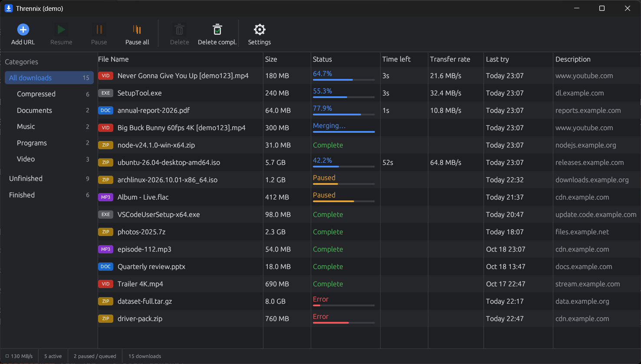Show the Unfinished downloads list
The height and width of the screenshot is (364, 641).
tap(49, 179)
